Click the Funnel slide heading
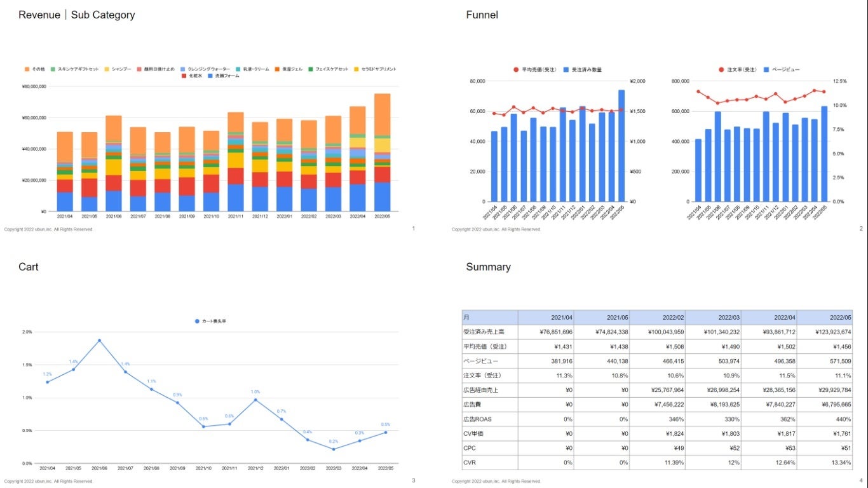868x488 pixels. (482, 15)
